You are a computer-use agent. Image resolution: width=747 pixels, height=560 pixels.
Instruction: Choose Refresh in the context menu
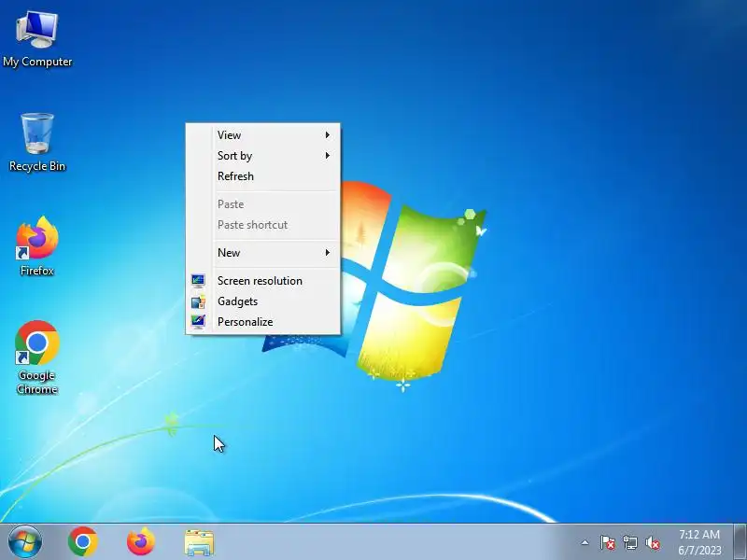(x=263, y=176)
